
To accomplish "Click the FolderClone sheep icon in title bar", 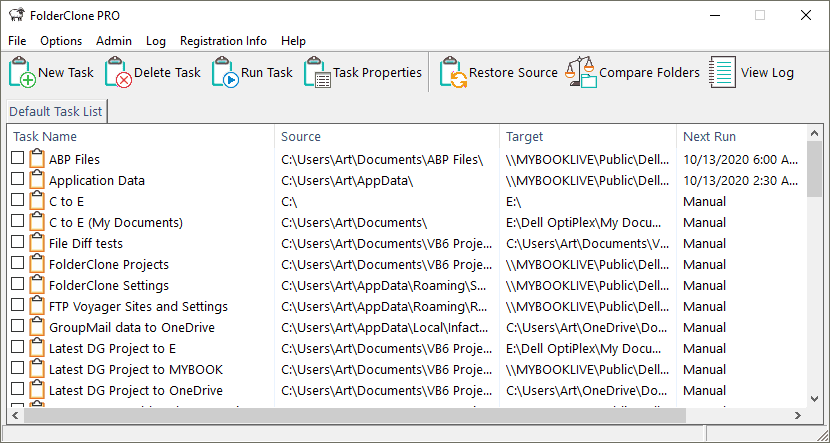I will coord(17,15).
